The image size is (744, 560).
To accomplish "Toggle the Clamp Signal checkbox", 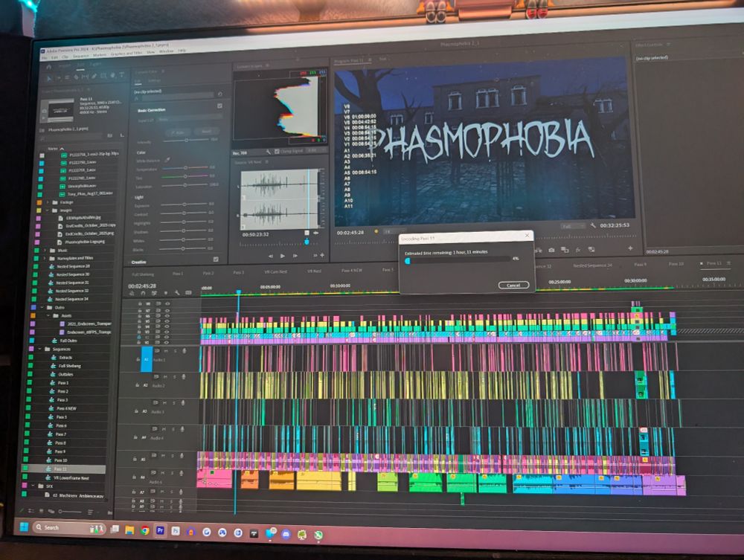I will [x=277, y=152].
